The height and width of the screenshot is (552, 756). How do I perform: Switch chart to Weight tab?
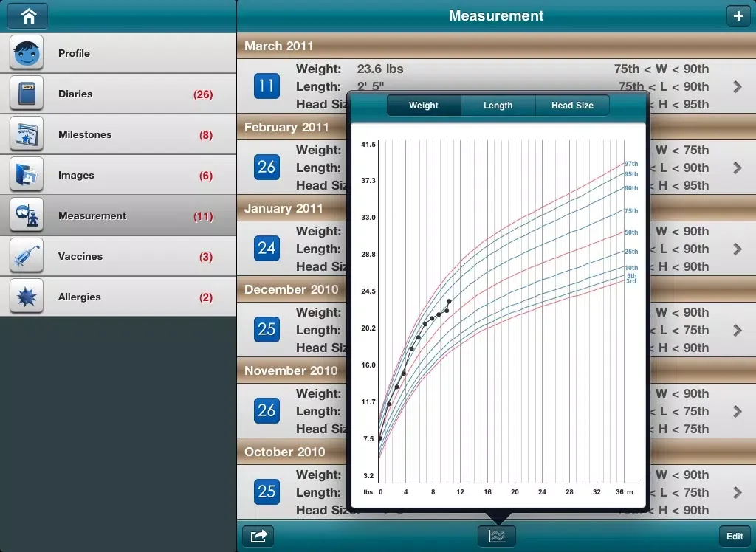424,105
